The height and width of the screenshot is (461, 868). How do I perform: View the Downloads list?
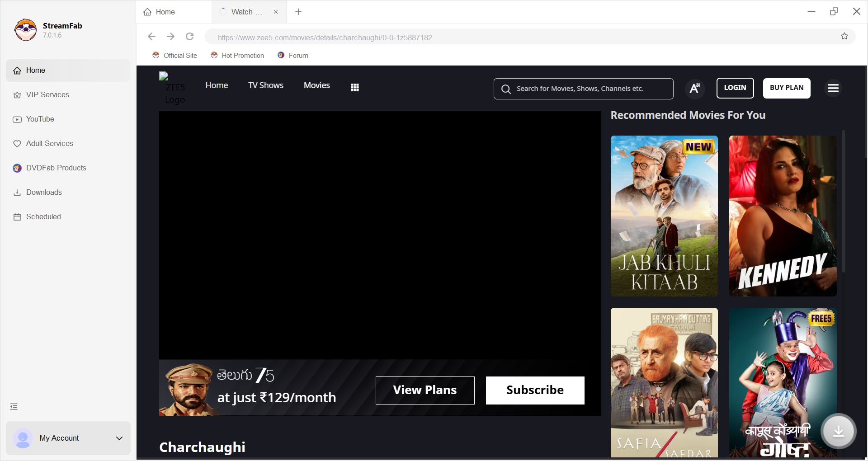tap(43, 192)
